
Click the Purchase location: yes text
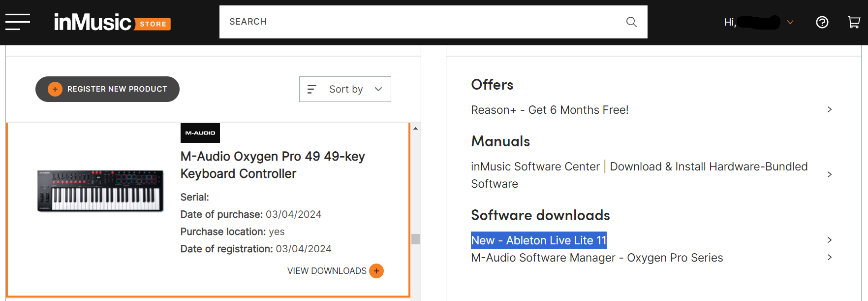(232, 232)
